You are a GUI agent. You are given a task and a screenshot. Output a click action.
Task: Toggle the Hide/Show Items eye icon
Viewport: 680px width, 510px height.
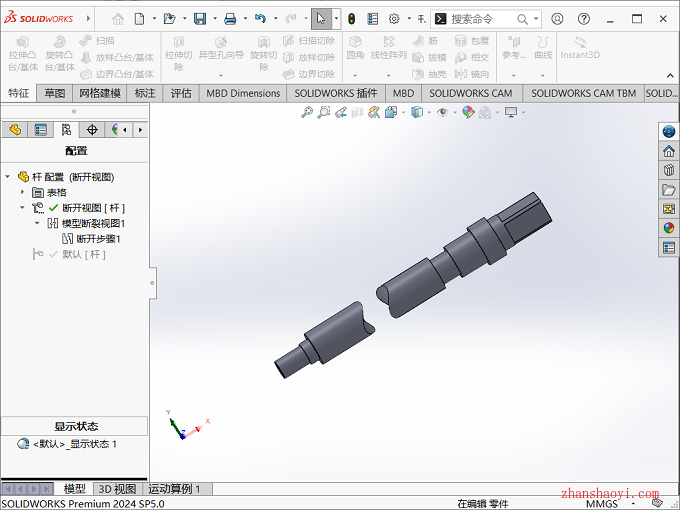pos(441,113)
